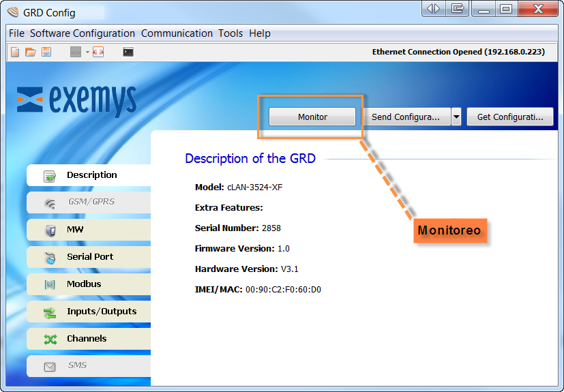Click the Open folder toolbar icon
This screenshot has height=392, width=564.
[x=31, y=52]
